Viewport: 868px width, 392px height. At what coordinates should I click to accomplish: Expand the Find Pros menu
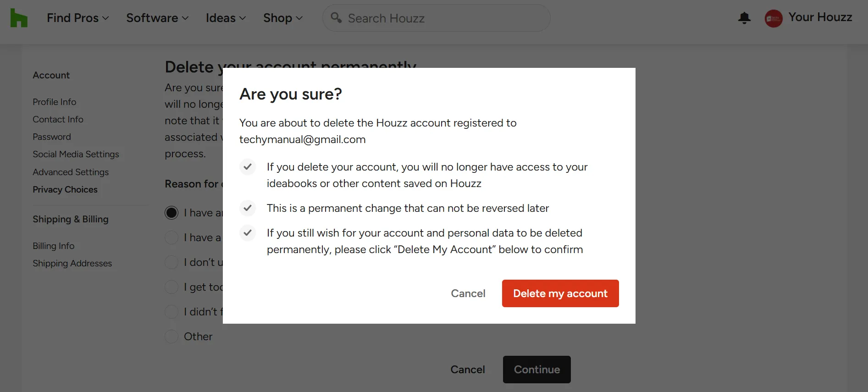click(77, 18)
